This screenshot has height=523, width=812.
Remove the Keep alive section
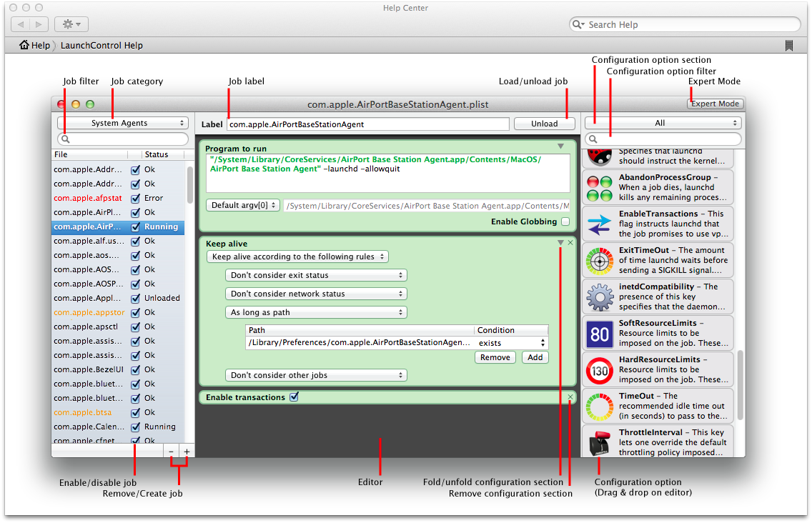point(570,242)
